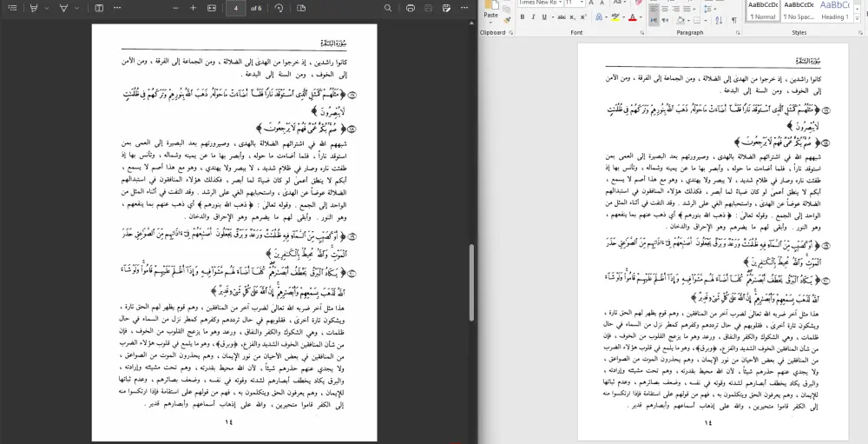868x444 pixels.
Task: Zoom in the PDF with the plus button
Action: [194, 9]
